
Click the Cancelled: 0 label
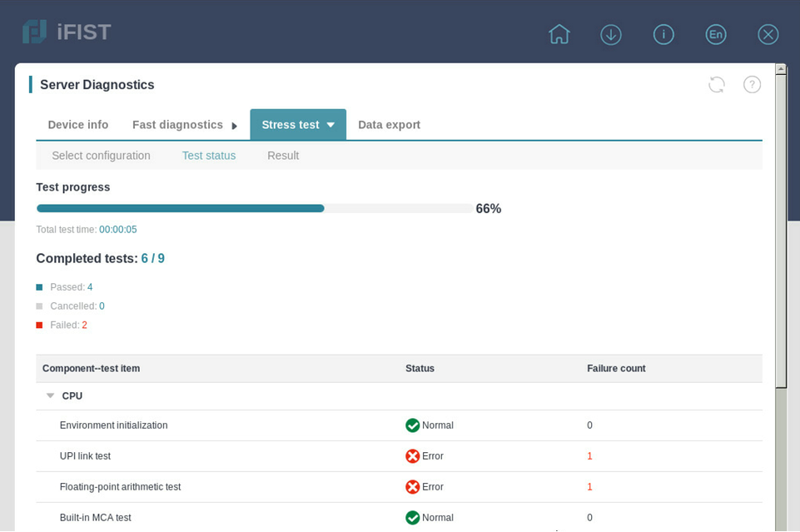tap(77, 306)
